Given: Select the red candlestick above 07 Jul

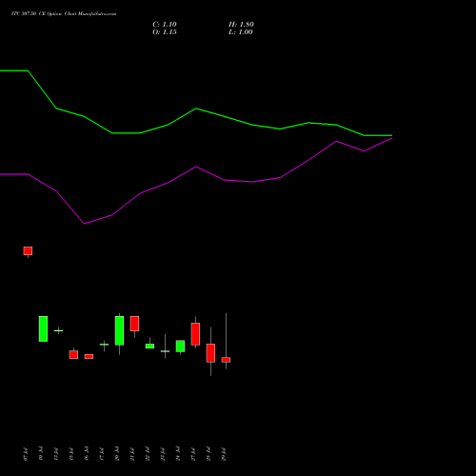Looking at the screenshot, I should pyautogui.click(x=28, y=250).
